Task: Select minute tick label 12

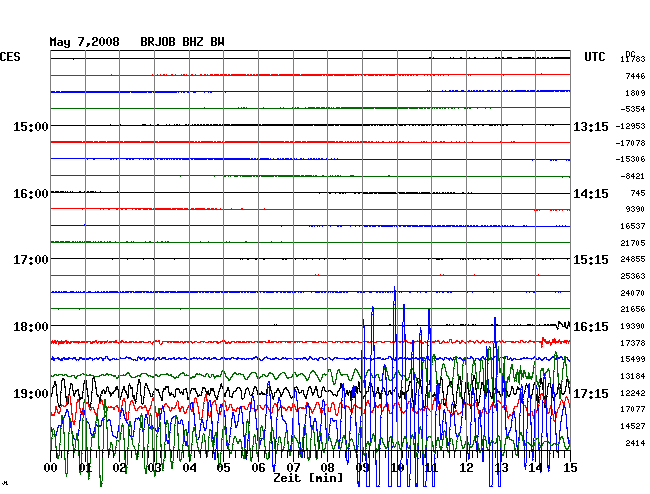Action: 466,468
